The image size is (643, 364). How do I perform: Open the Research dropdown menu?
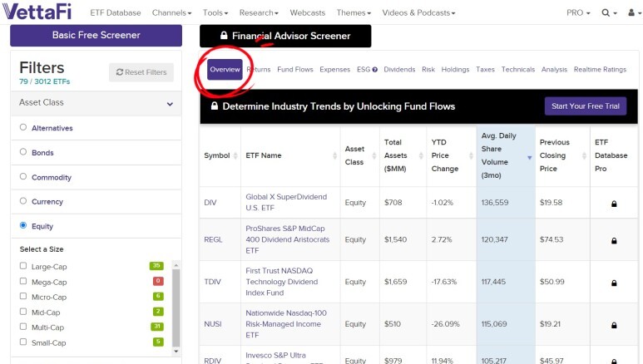click(259, 12)
